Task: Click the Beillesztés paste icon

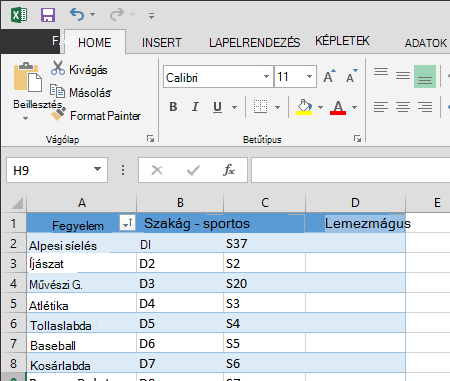Action: (x=27, y=77)
